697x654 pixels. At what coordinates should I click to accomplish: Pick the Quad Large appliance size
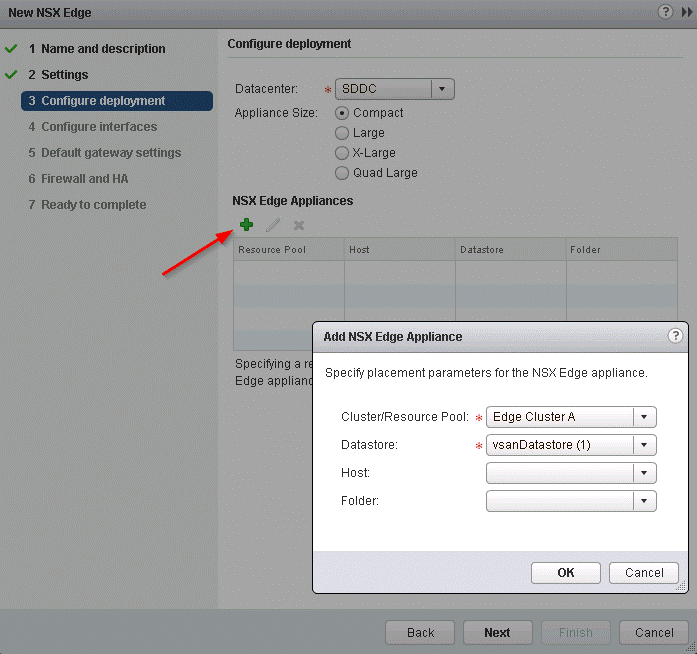click(x=342, y=173)
